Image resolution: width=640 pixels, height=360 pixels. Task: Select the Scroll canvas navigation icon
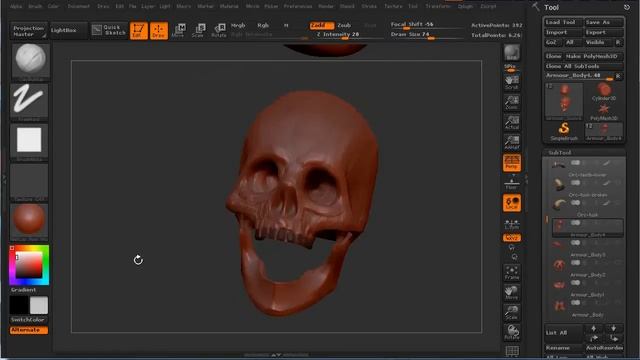click(x=511, y=82)
